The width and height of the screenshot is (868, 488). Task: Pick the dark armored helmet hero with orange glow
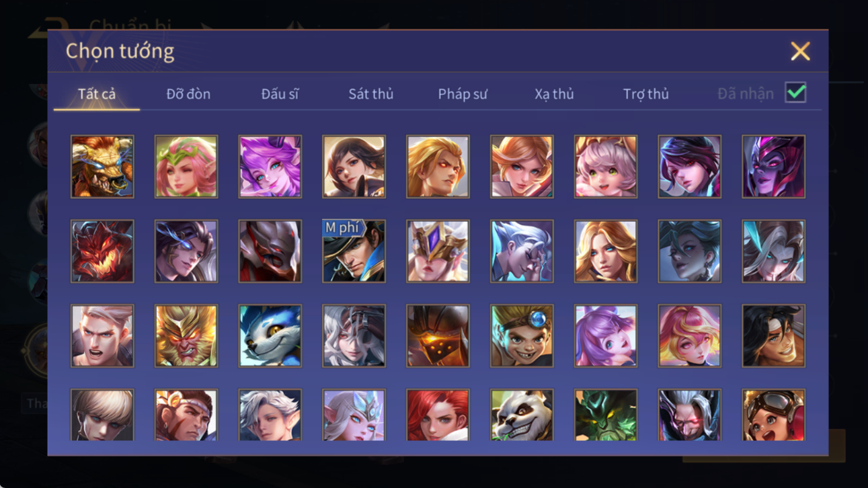click(438, 335)
